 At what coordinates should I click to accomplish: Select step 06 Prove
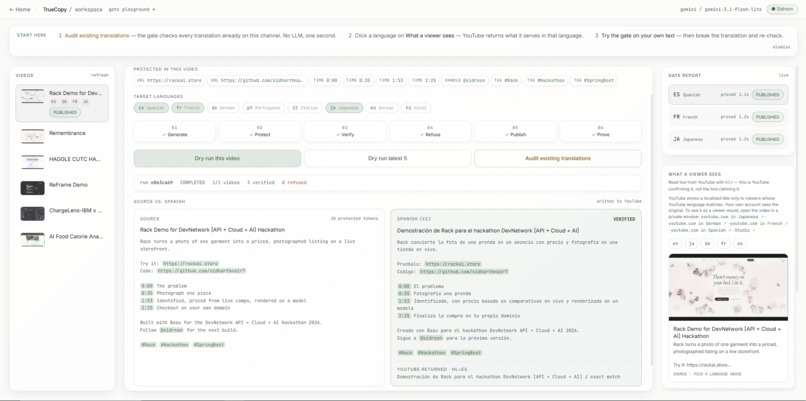(x=600, y=131)
